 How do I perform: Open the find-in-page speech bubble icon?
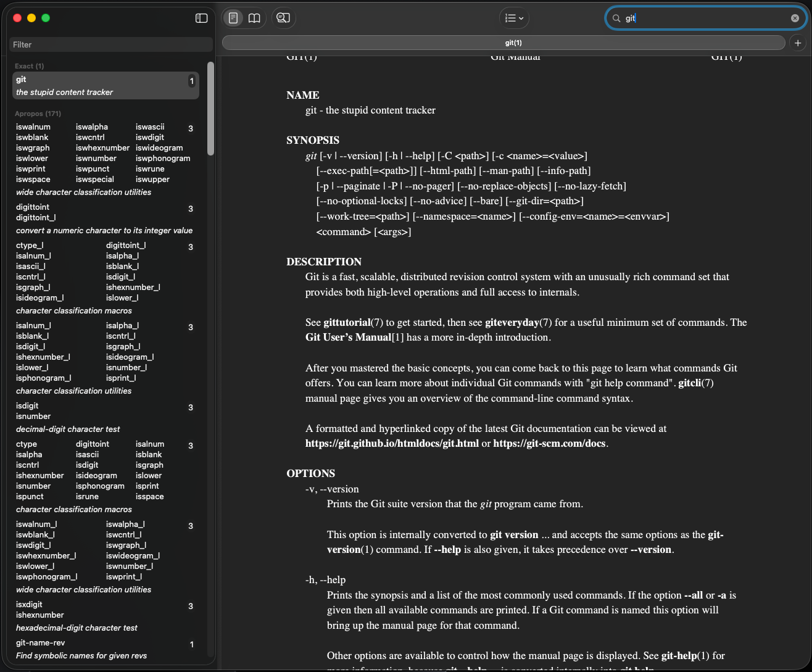point(283,18)
